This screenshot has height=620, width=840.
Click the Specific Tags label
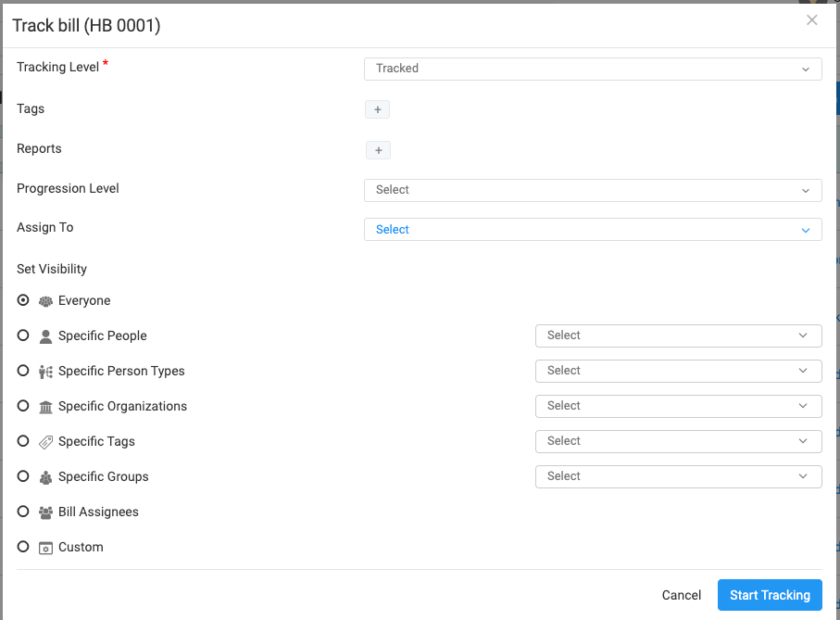point(96,441)
